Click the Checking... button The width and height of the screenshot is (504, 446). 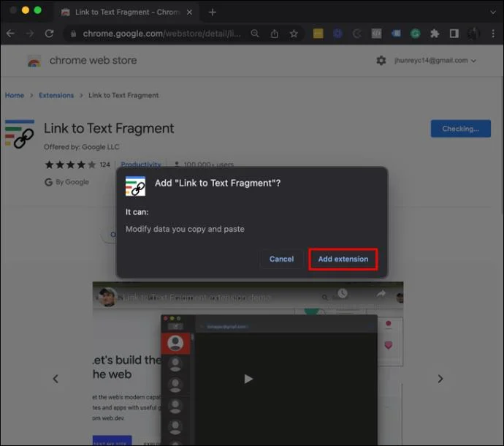click(461, 129)
